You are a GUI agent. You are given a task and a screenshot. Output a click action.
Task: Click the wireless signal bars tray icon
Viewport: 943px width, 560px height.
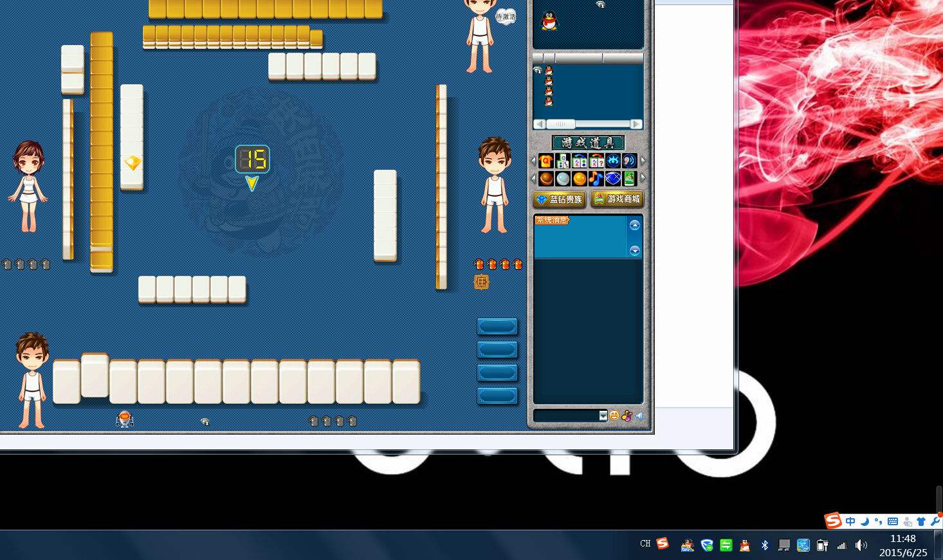coord(841,546)
